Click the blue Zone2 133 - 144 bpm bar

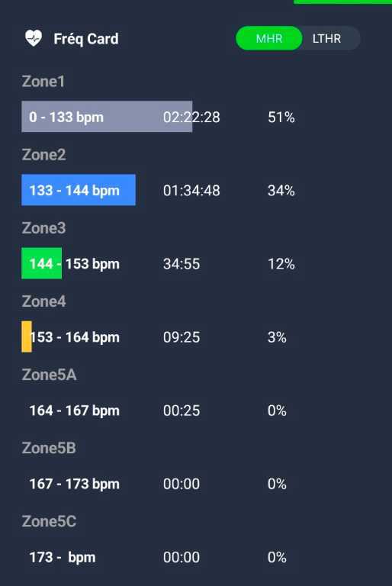79,190
